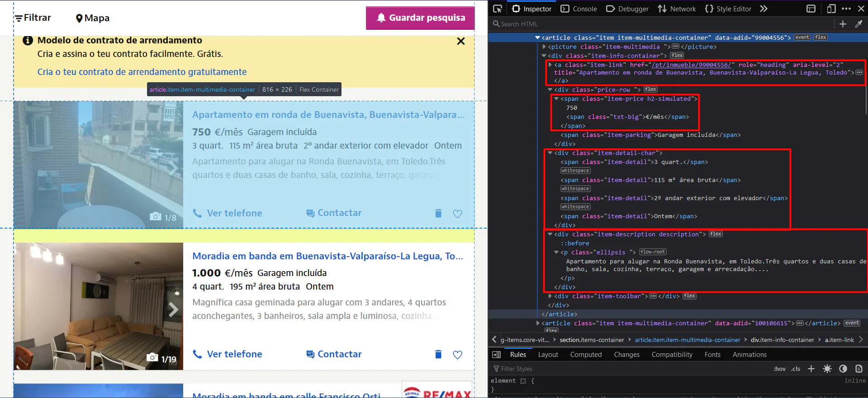The height and width of the screenshot is (398, 868).
Task: Click the element picker icon in devtools
Action: (498, 9)
